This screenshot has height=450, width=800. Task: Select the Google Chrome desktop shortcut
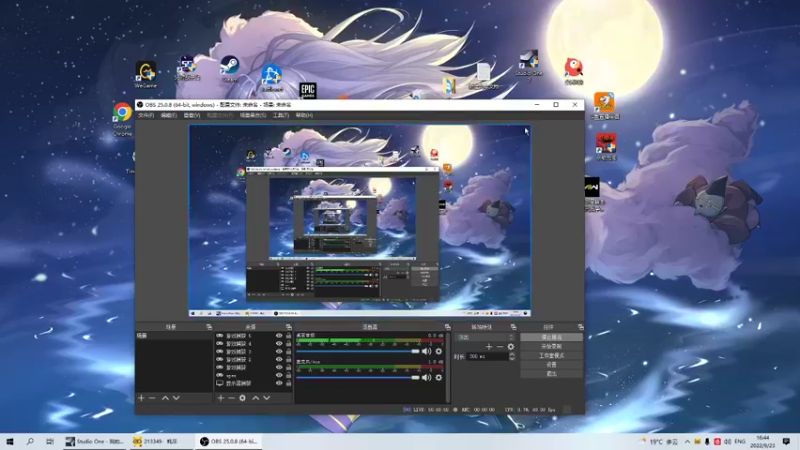click(x=122, y=119)
